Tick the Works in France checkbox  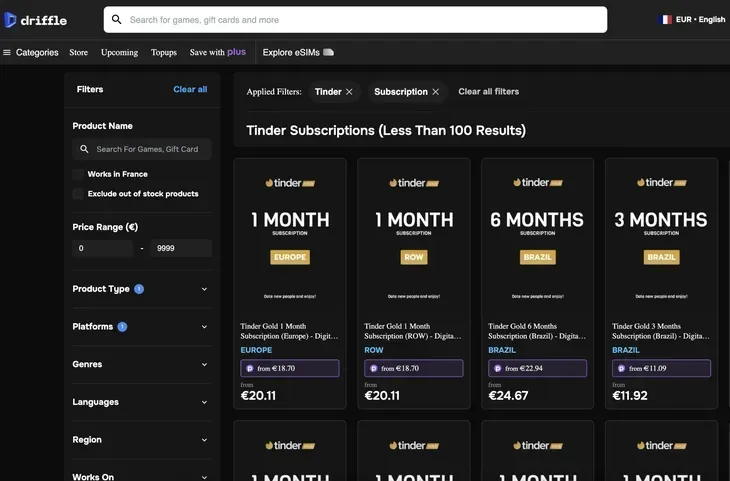point(78,174)
